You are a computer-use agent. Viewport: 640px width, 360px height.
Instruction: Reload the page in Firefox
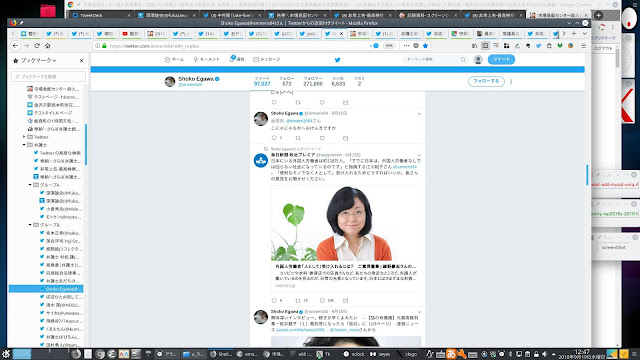coord(37,46)
